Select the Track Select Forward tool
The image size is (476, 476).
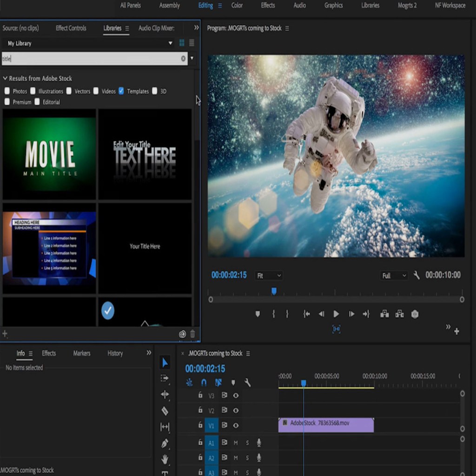(x=165, y=378)
